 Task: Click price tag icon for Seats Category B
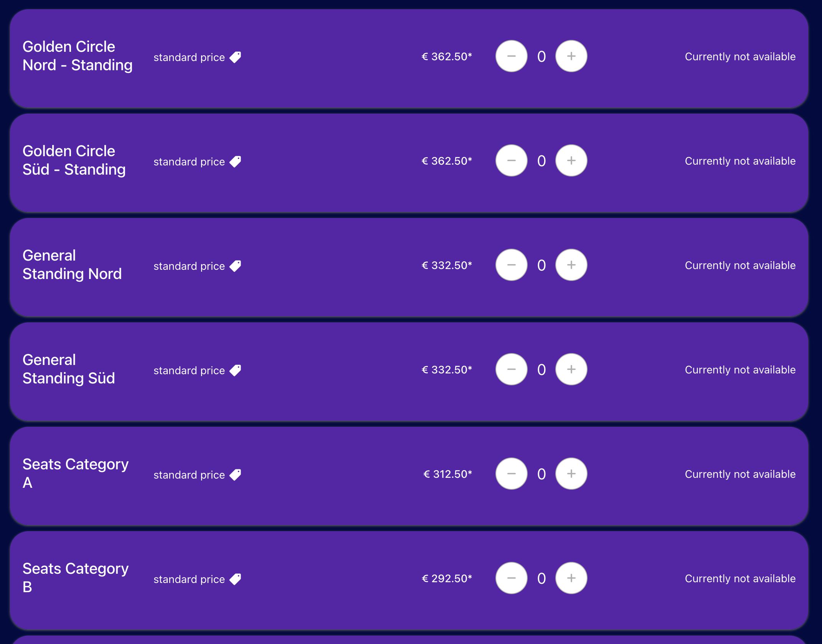pyautogui.click(x=235, y=579)
